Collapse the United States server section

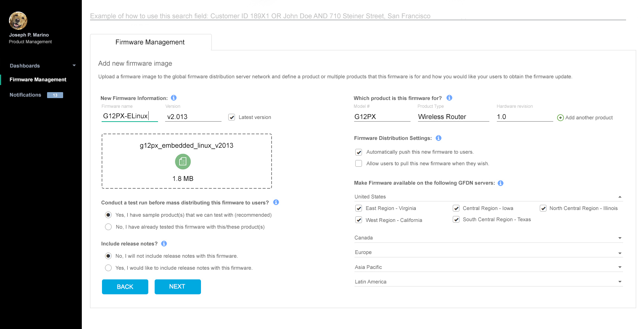click(x=620, y=197)
